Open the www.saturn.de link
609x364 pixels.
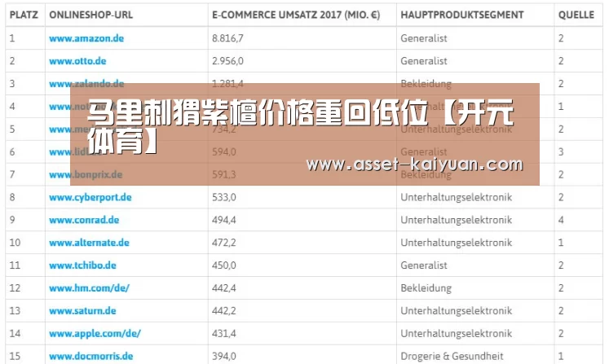coord(82,311)
